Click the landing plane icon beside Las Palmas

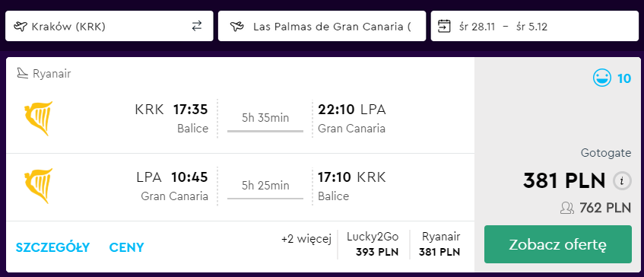[236, 27]
